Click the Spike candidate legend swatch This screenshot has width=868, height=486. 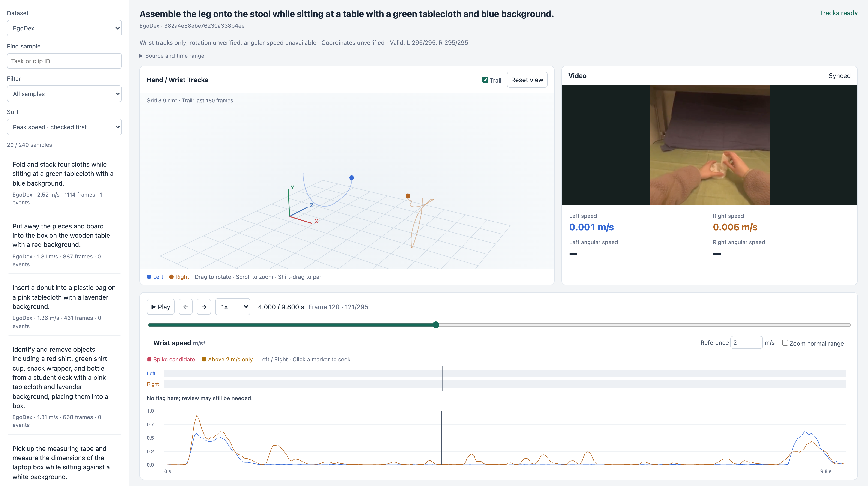[x=149, y=359]
